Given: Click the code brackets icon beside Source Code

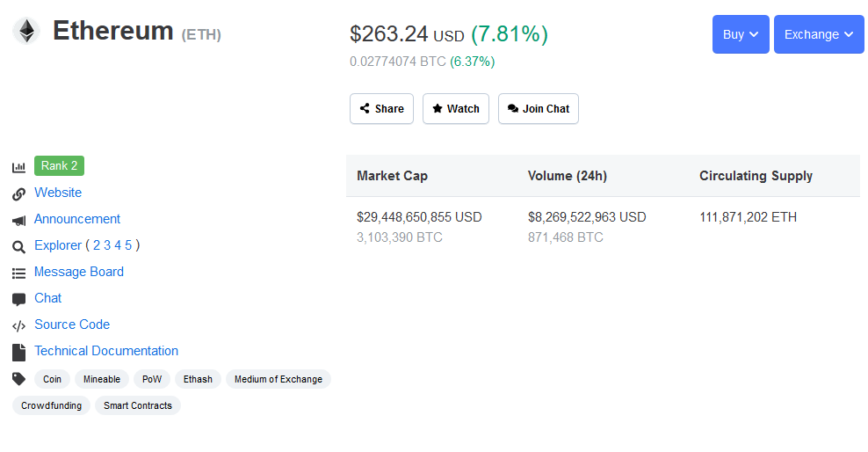Looking at the screenshot, I should [x=18, y=325].
